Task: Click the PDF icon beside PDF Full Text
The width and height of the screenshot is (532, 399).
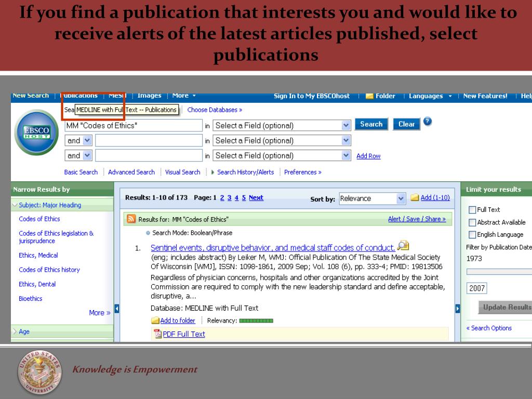Action: click(157, 334)
